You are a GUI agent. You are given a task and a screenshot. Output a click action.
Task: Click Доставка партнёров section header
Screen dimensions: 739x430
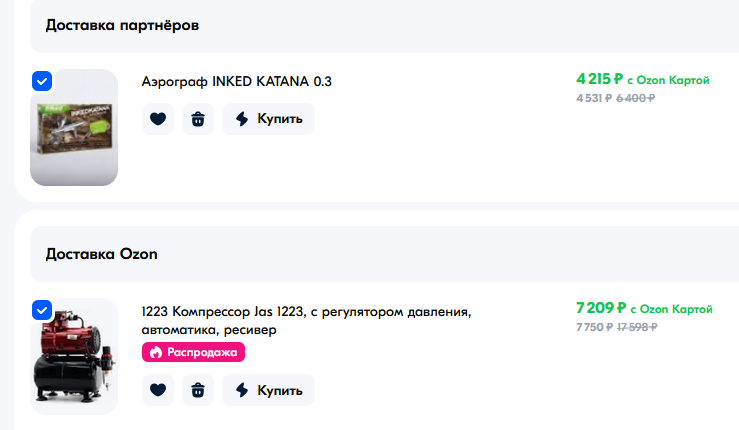[x=123, y=25]
